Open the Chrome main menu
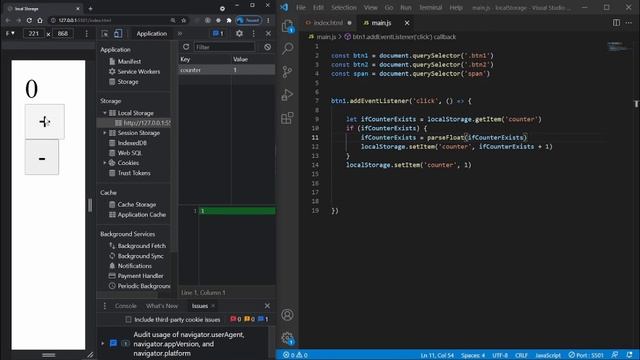The width and height of the screenshot is (640, 360). pyautogui.click(x=268, y=20)
